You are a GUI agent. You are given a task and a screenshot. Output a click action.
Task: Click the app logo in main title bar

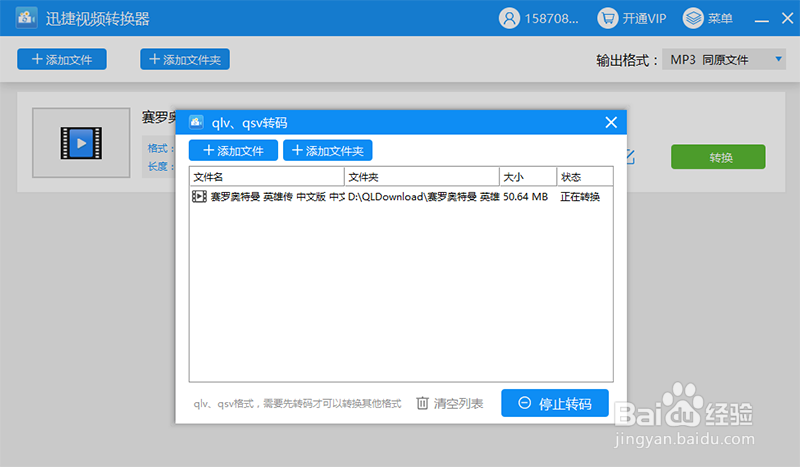tap(26, 18)
